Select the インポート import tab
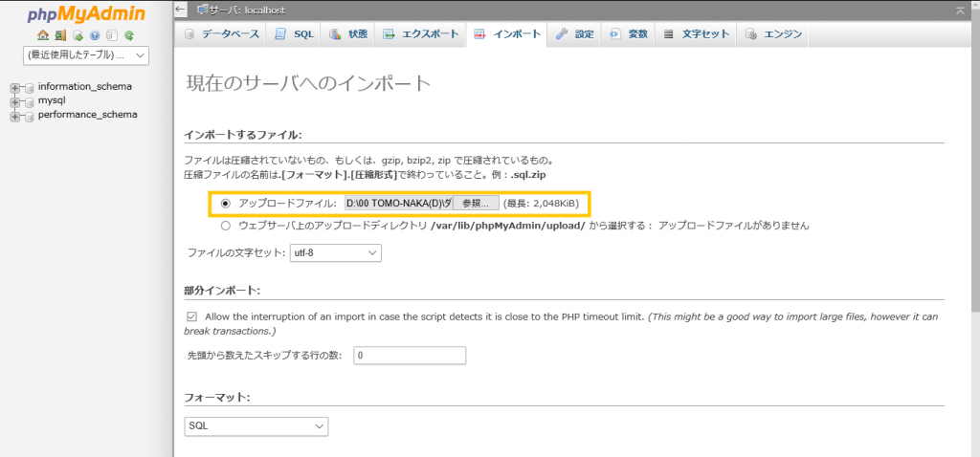The image size is (980, 457). (507, 34)
